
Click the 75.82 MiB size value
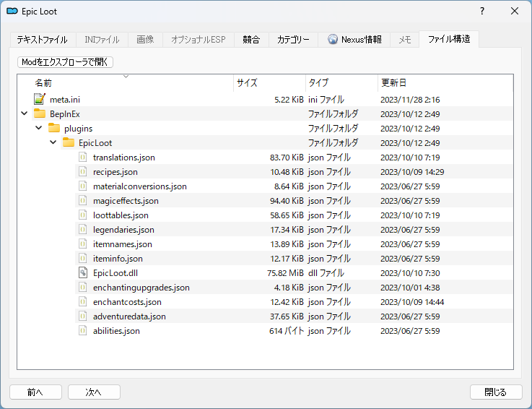pos(285,272)
